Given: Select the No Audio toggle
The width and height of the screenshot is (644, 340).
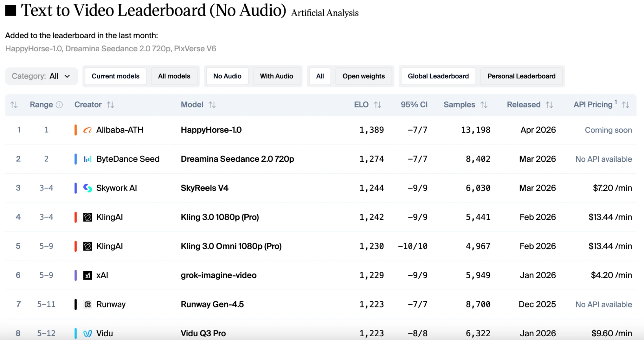Looking at the screenshot, I should pyautogui.click(x=227, y=76).
